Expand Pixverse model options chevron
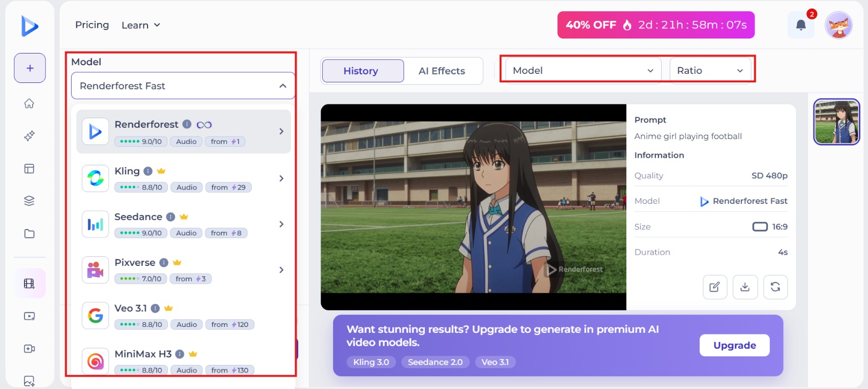868x389 pixels. pos(281,270)
